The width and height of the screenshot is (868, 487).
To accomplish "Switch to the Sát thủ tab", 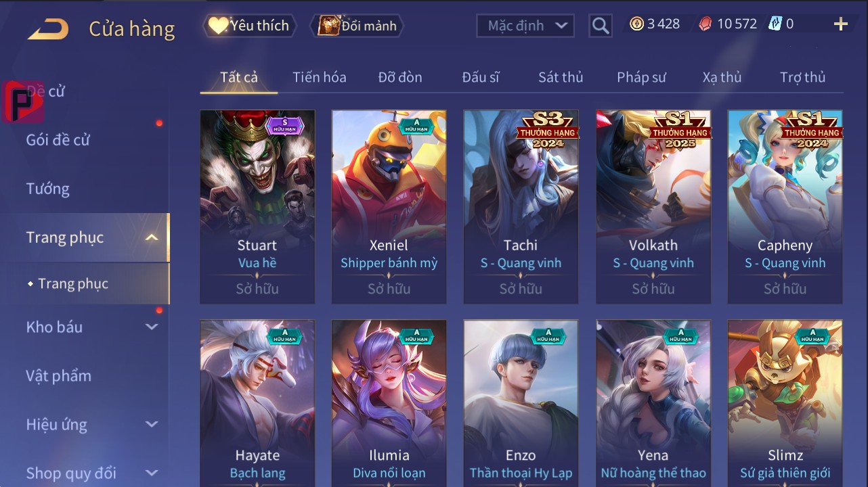I will (x=561, y=77).
